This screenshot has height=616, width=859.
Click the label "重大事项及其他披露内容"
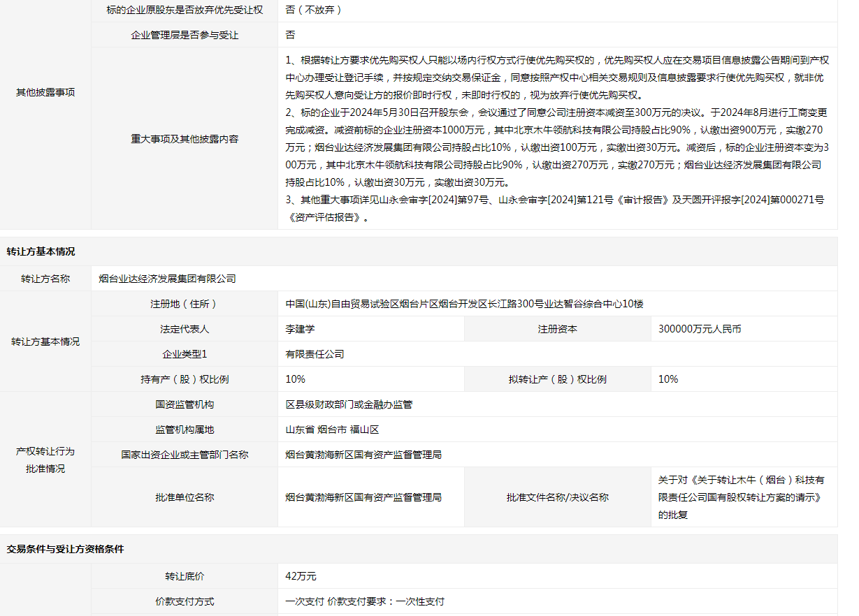point(185,139)
